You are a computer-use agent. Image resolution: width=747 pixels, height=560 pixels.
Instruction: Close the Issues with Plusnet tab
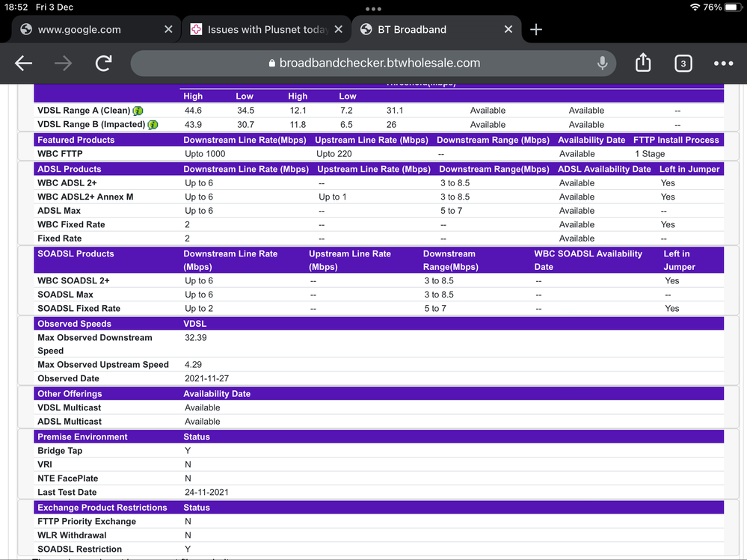(339, 30)
